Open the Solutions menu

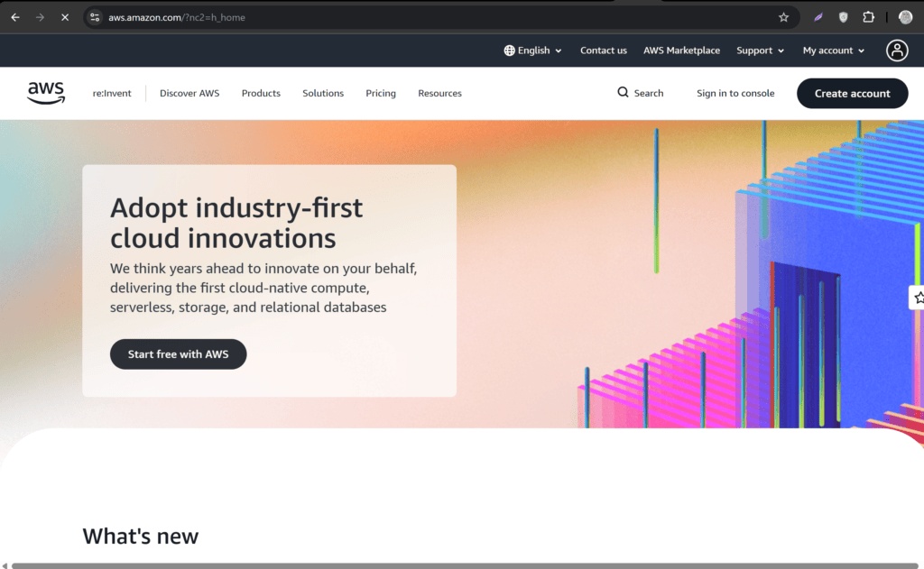(x=323, y=93)
